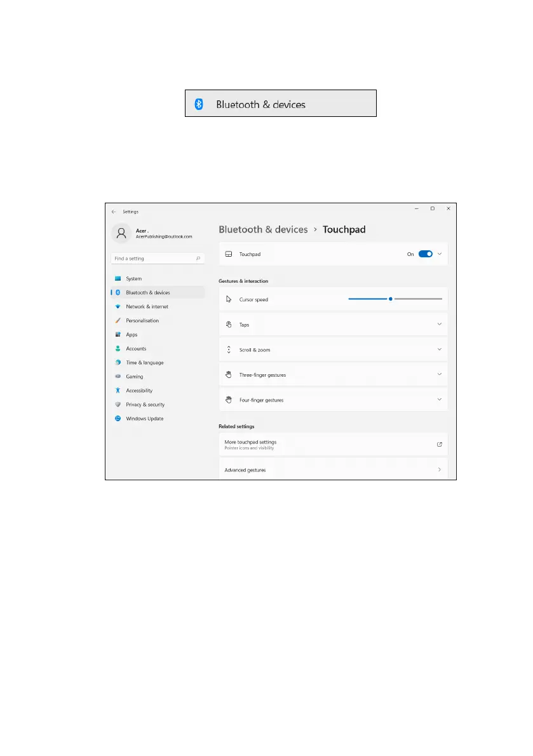This screenshot has height=756, width=533.
Task: Turn off the Touchpad toggle switch
Action: (425, 254)
